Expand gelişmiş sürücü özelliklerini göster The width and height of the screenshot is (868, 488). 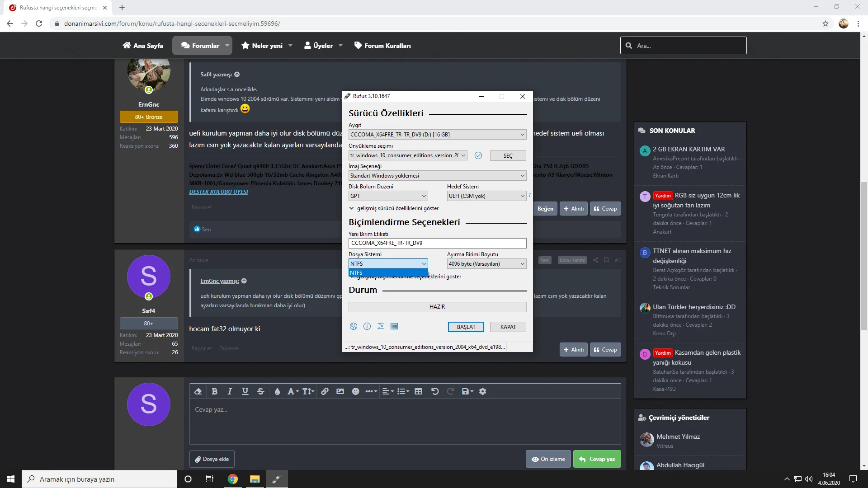pos(393,208)
